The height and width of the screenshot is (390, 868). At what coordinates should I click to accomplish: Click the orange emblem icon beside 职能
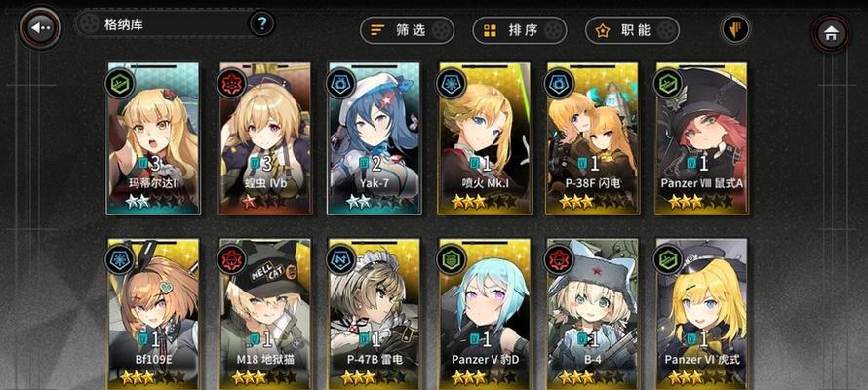[735, 29]
